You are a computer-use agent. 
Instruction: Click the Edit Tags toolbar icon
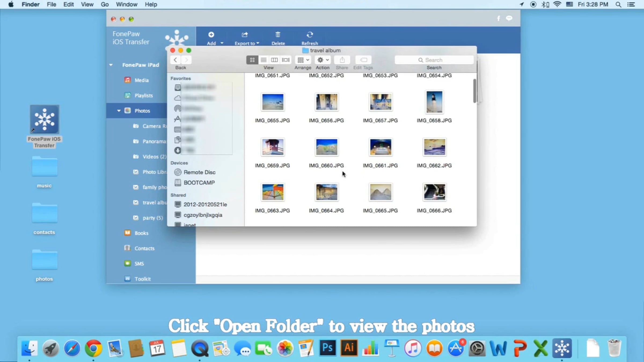[x=363, y=60]
